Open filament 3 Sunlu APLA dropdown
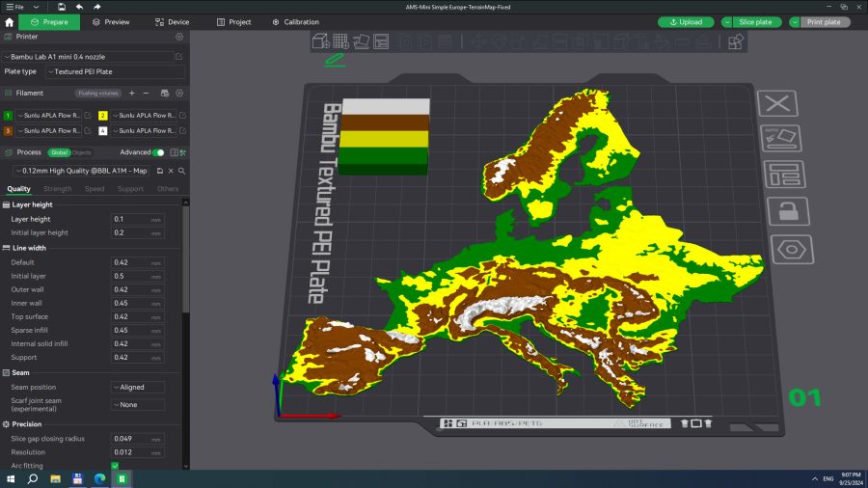 coord(48,130)
